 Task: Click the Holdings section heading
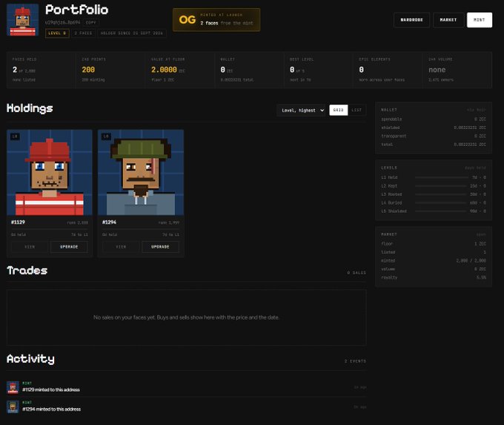(x=30, y=108)
